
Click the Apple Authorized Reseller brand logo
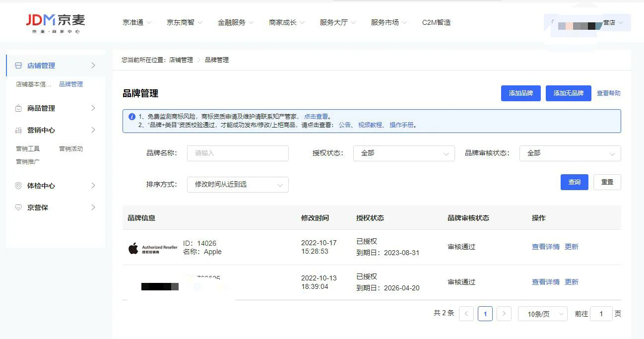152,248
